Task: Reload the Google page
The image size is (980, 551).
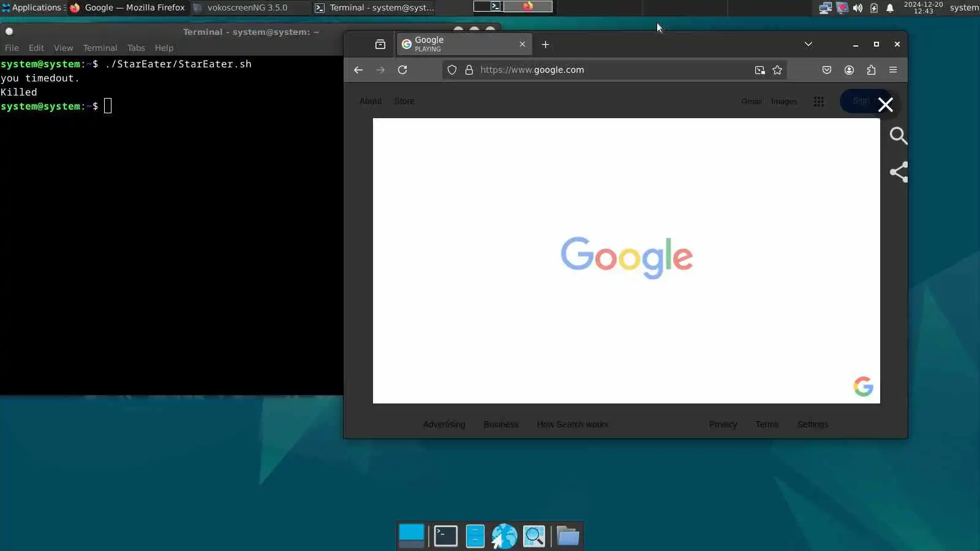Action: click(402, 70)
